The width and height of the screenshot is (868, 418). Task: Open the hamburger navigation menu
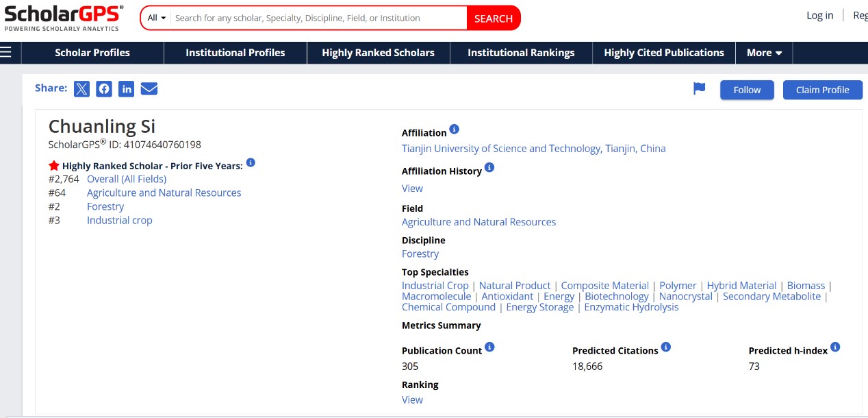coord(6,53)
